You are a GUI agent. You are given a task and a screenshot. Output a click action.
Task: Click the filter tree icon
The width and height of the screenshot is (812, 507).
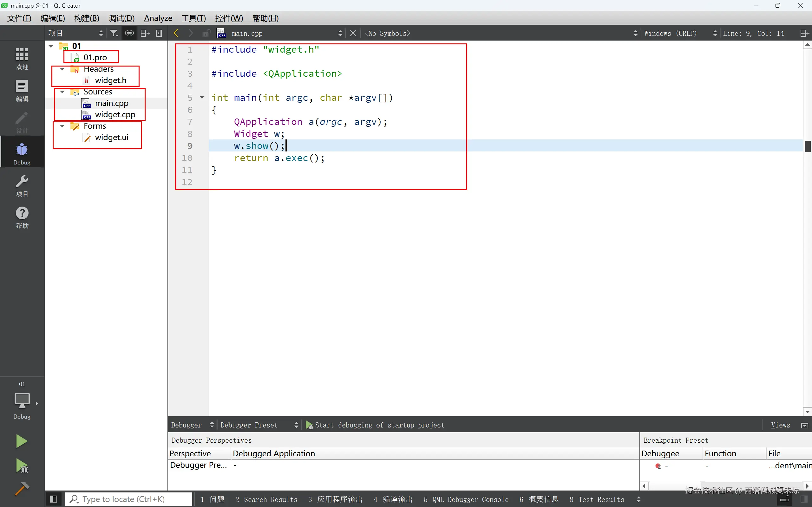point(114,33)
